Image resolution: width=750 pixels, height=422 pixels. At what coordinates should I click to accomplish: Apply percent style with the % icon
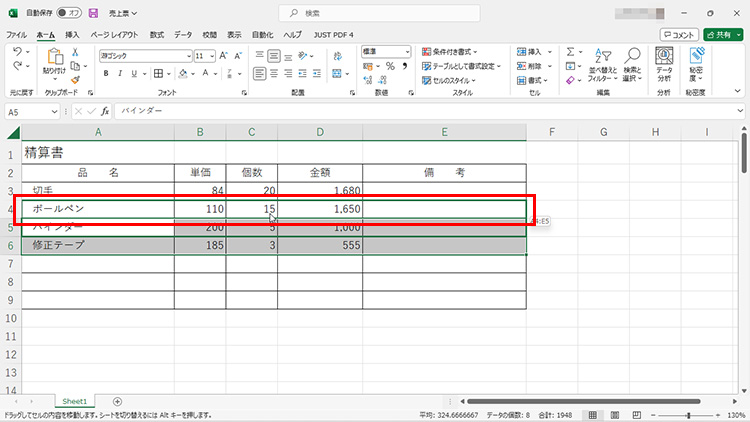[x=390, y=66]
